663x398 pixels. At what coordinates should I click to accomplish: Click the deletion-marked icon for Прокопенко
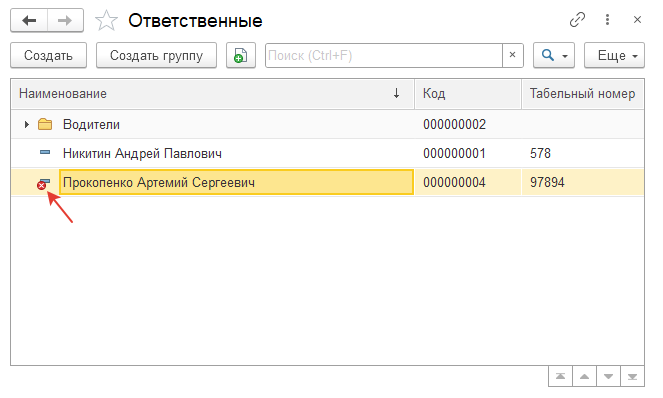point(43,184)
